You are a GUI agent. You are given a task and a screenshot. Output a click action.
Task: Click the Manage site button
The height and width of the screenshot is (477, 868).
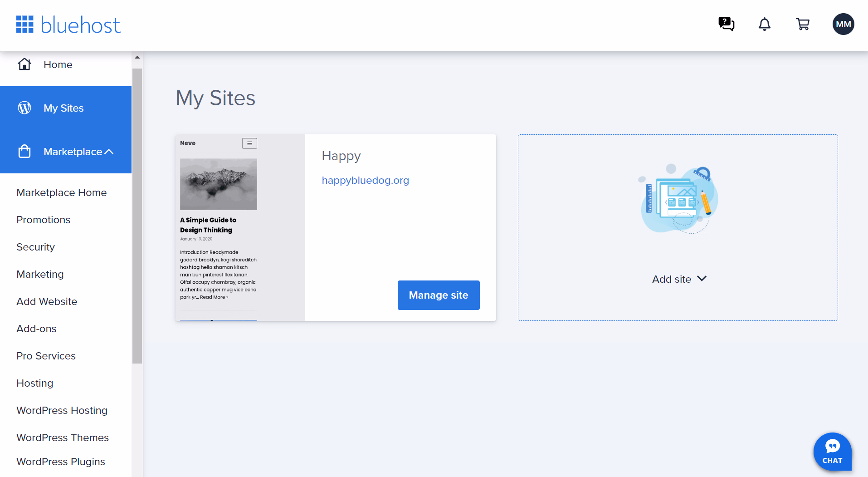click(x=438, y=295)
